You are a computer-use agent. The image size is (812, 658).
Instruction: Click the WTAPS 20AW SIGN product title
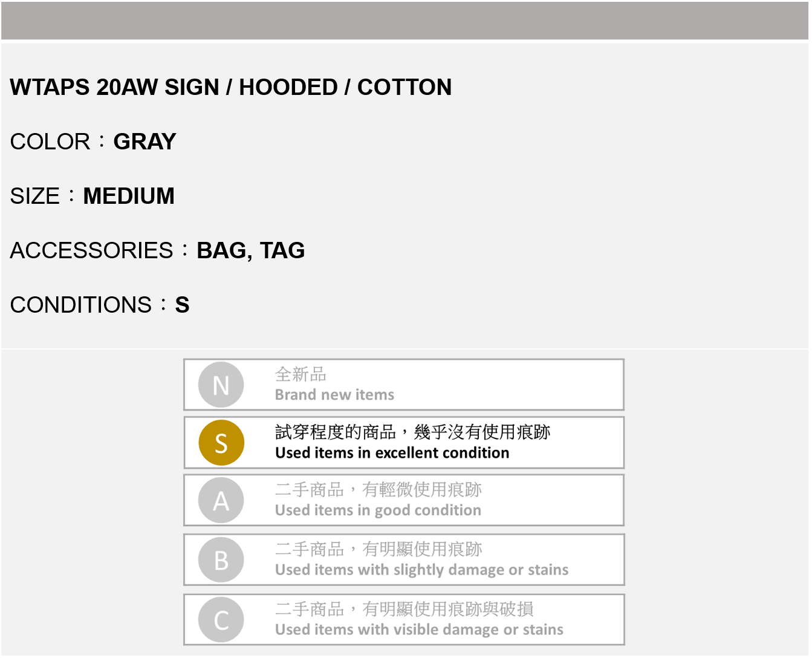pos(230,87)
